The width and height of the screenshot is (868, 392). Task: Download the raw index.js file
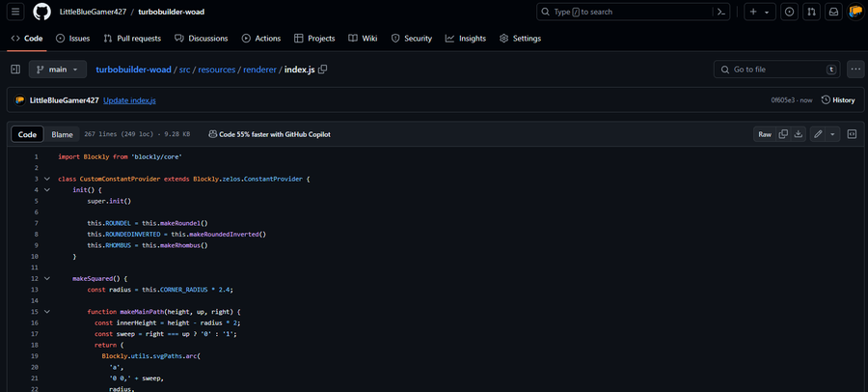pos(799,134)
